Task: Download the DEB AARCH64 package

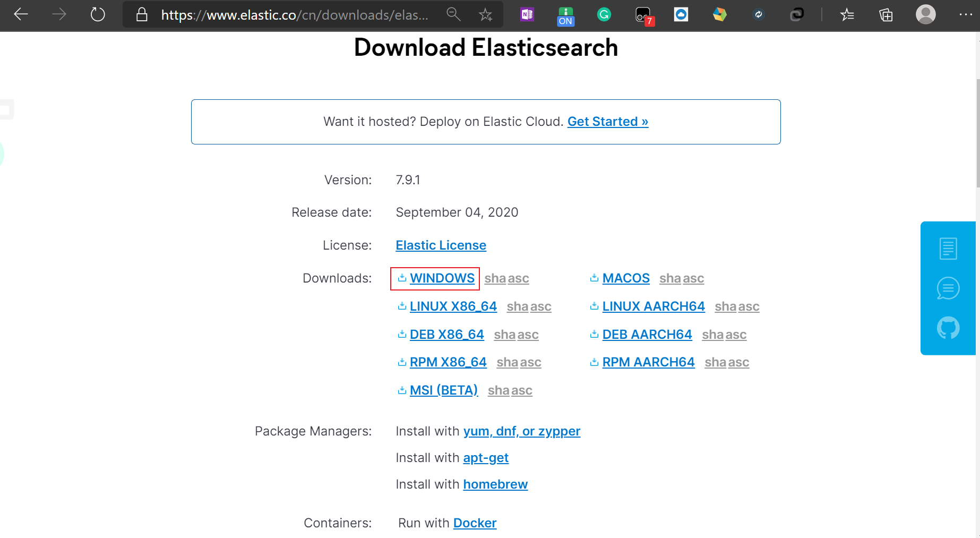Action: 647,335
